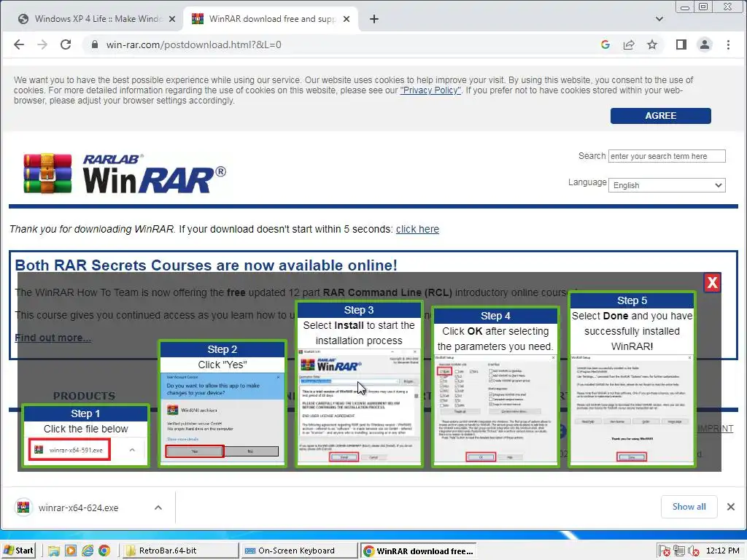Bookmark this page with the star
Image resolution: width=747 pixels, height=560 pixels.
pyautogui.click(x=652, y=44)
